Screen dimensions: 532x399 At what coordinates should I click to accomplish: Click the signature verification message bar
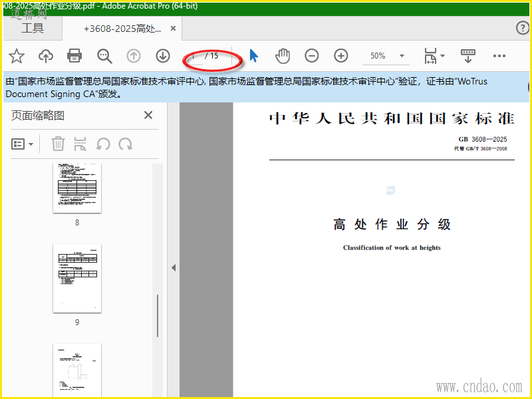pos(266,88)
